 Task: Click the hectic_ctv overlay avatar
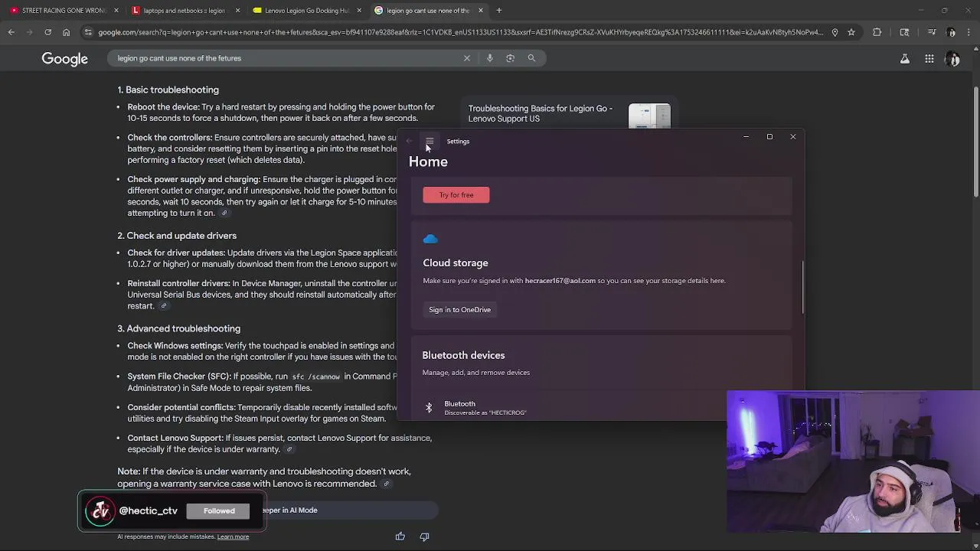(x=100, y=511)
